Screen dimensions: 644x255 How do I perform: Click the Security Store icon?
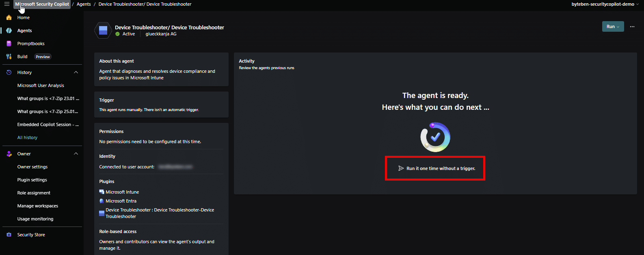pos(9,235)
